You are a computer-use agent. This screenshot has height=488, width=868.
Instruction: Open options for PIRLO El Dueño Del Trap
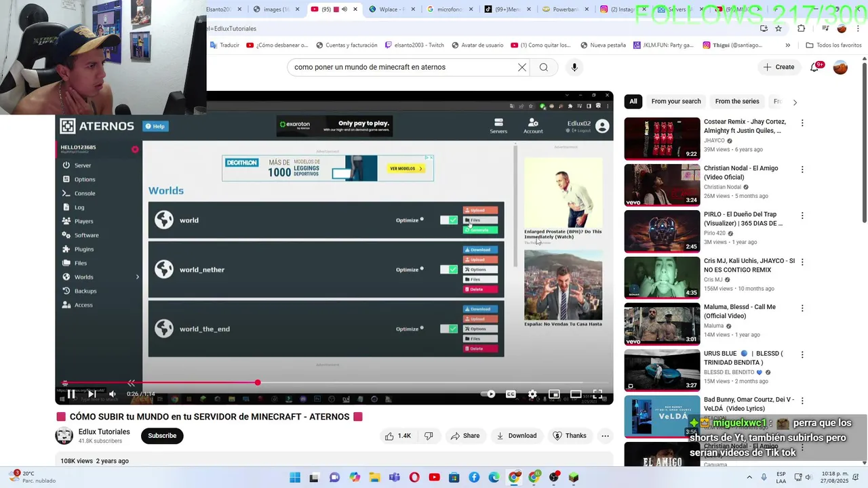click(802, 216)
